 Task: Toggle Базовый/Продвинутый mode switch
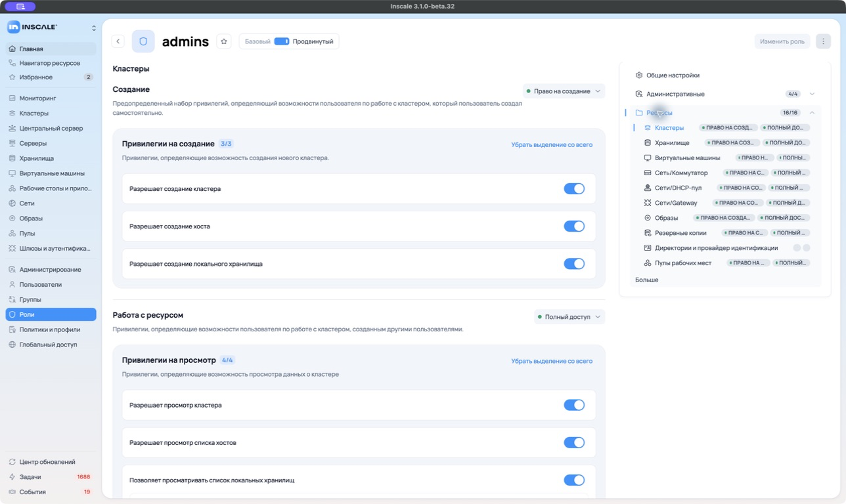click(282, 41)
